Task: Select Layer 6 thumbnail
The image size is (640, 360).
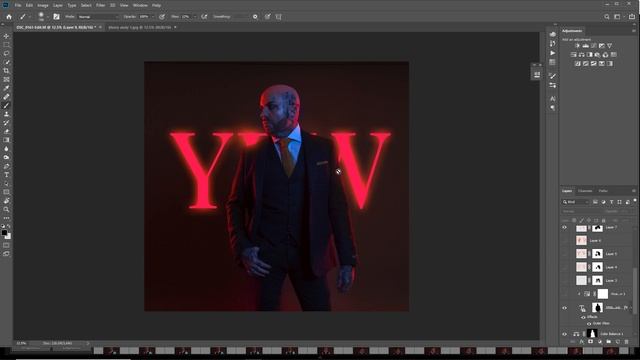Action: [581, 240]
